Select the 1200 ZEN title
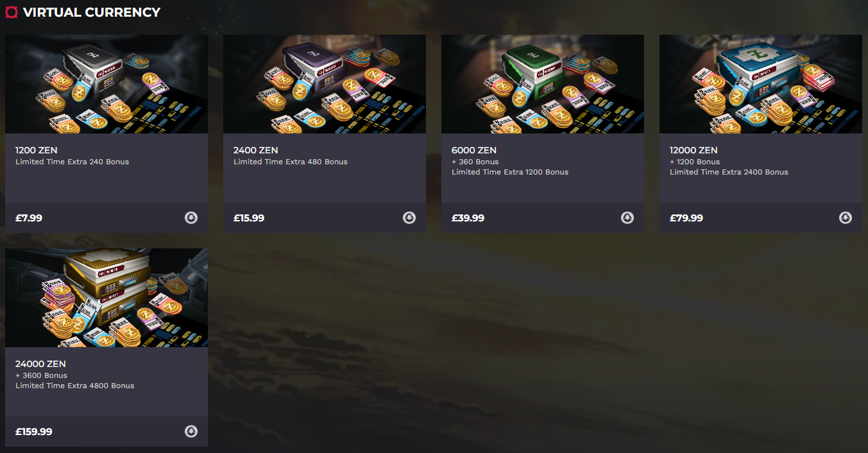Viewport: 868px width, 453px height. (x=37, y=150)
